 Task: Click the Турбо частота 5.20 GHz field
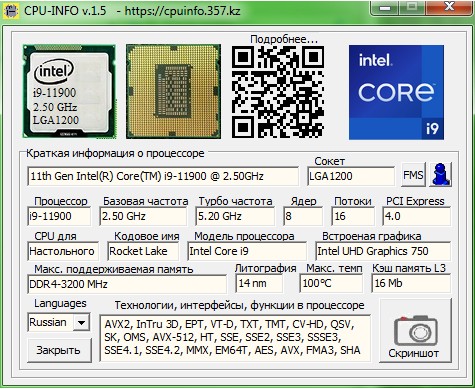pos(235,216)
